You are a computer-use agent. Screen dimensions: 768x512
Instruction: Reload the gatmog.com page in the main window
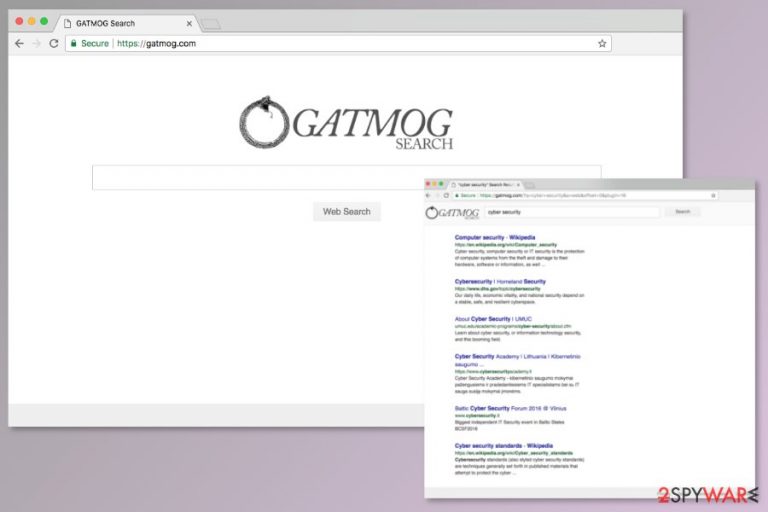pyautogui.click(x=54, y=44)
